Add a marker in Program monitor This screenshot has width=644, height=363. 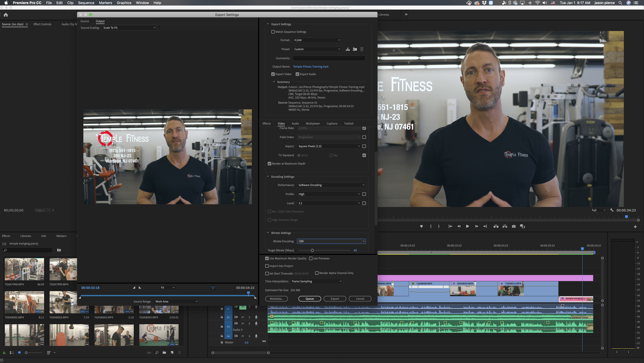point(421,226)
